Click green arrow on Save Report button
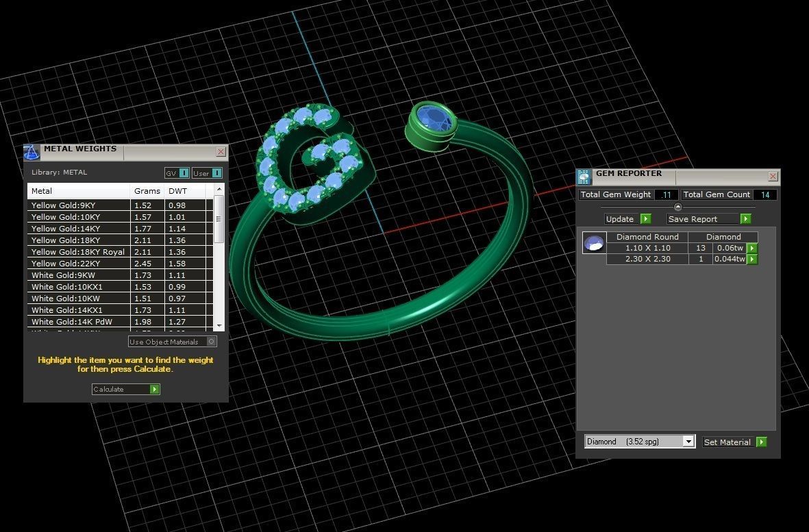The height and width of the screenshot is (532, 809). click(x=745, y=219)
